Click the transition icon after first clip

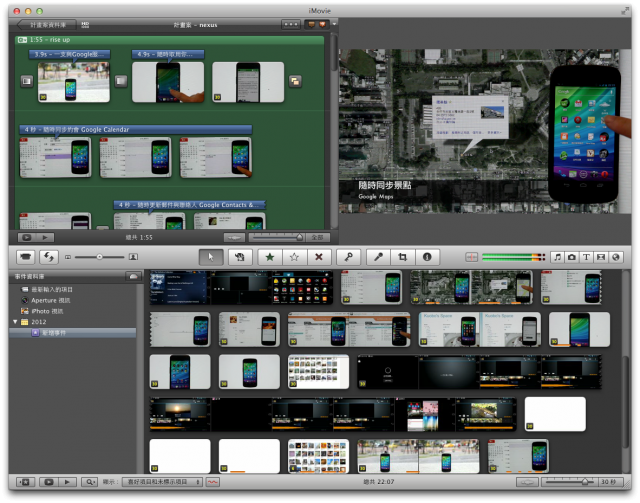(121, 81)
